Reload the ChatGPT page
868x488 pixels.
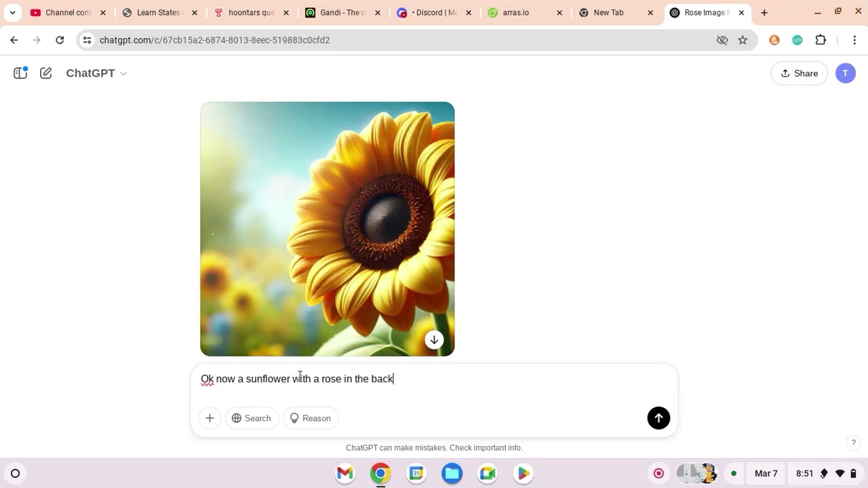pos(60,40)
